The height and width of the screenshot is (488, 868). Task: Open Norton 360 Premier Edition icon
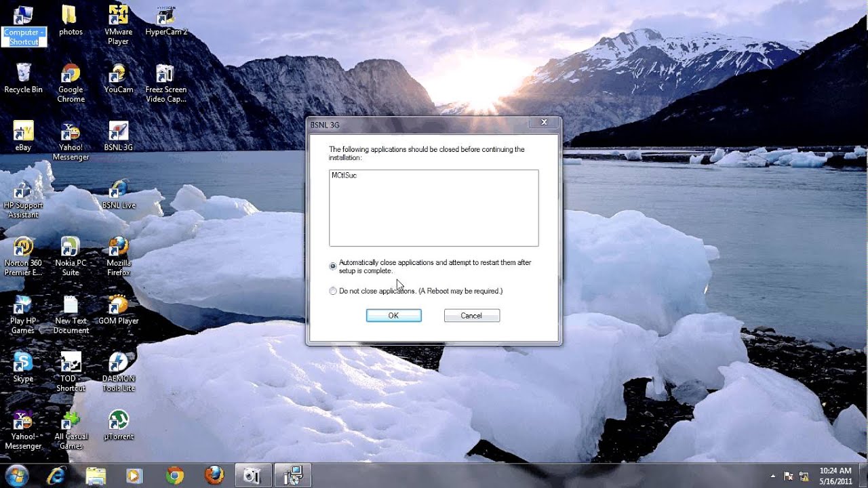point(23,257)
